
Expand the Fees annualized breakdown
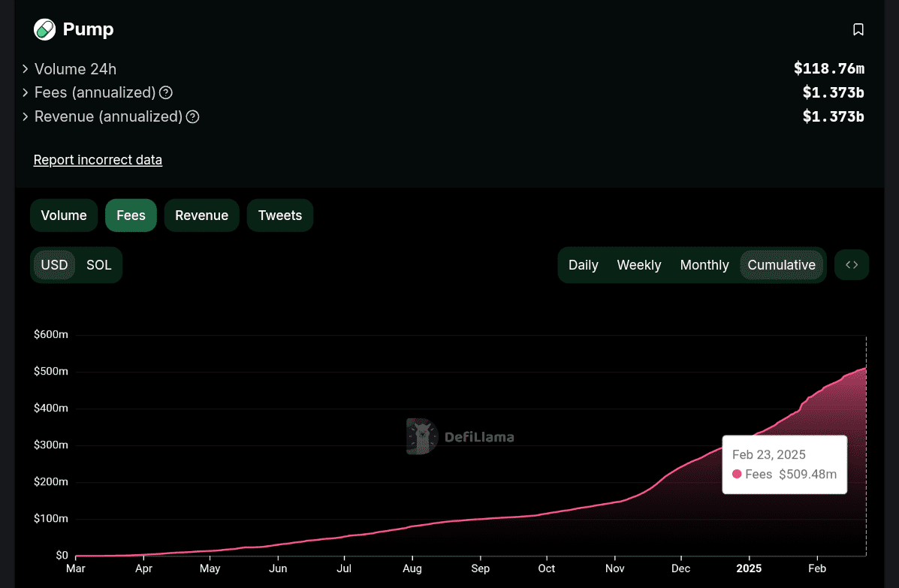[24, 92]
